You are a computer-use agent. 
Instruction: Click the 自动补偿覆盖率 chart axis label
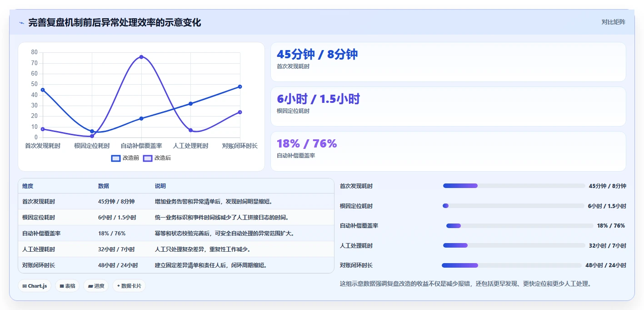click(x=141, y=146)
